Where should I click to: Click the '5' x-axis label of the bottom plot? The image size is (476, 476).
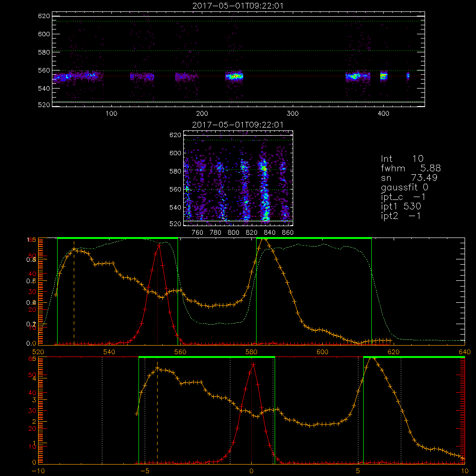point(358,471)
